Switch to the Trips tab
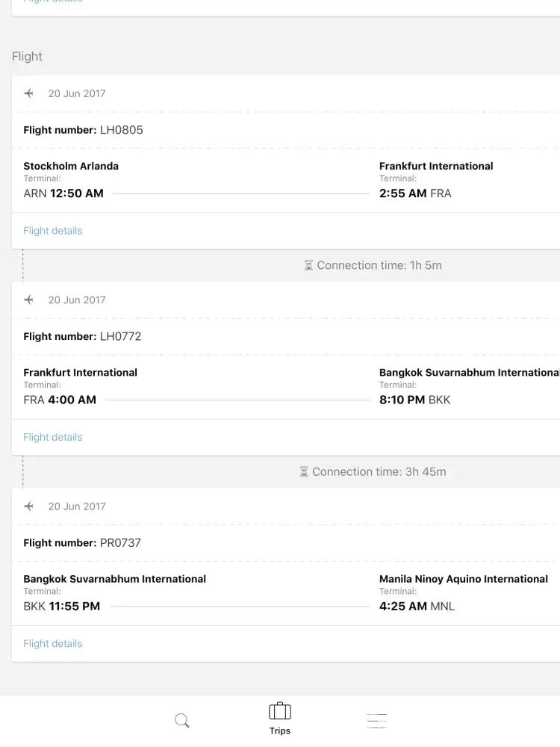 click(280, 719)
